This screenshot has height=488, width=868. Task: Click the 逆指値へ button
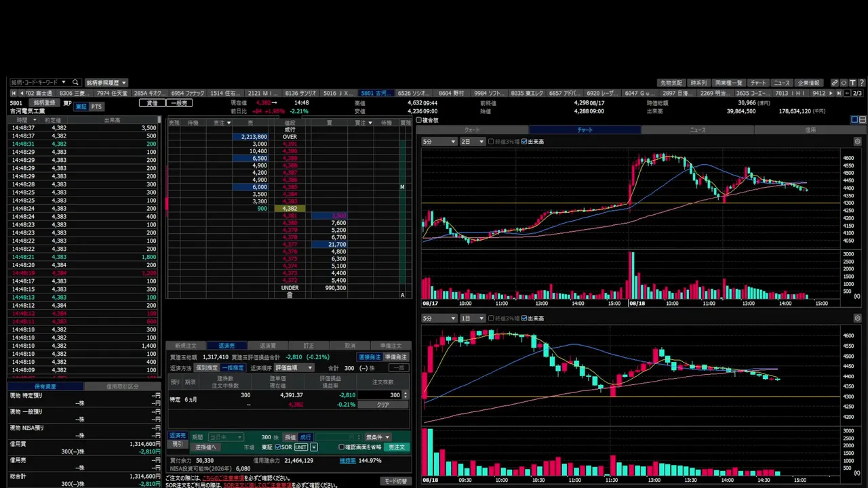[205, 447]
